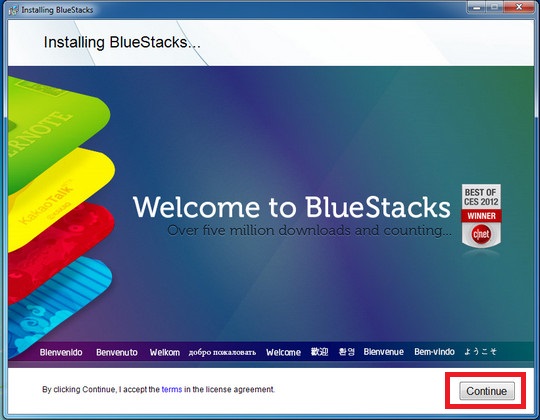Click the Bem-vindo greeting text
Viewport: 540px width, 420px height.
pyautogui.click(x=434, y=352)
